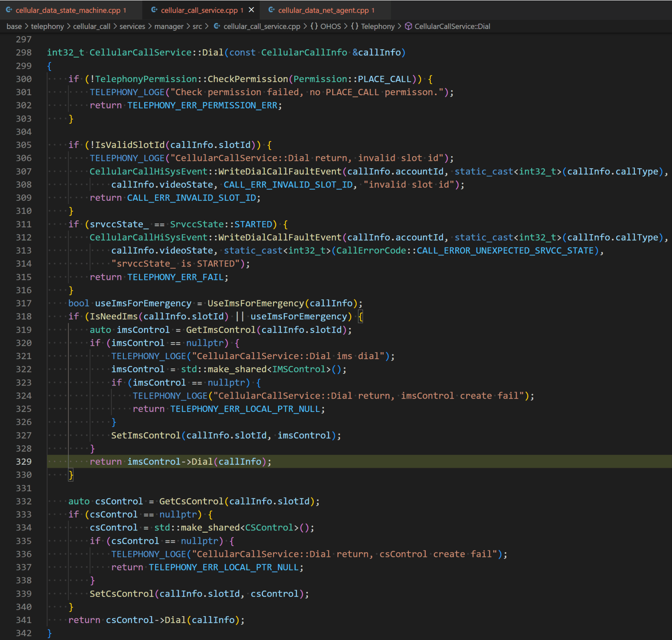672x640 pixels.
Task: Open 'cellular_call' breadcrumb segment
Action: click(x=91, y=26)
